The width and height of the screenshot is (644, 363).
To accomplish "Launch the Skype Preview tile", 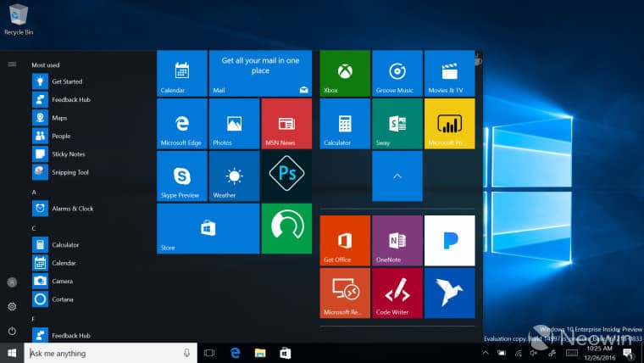I will point(182,176).
